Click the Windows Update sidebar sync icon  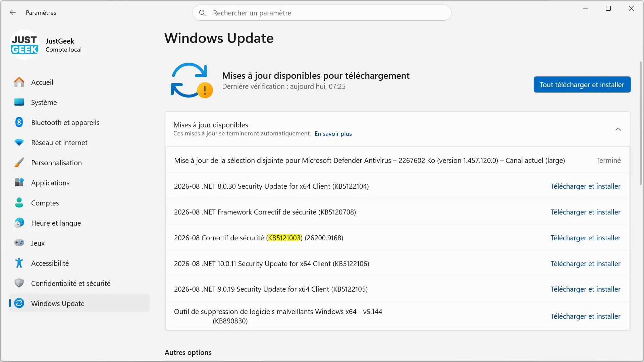click(x=19, y=303)
